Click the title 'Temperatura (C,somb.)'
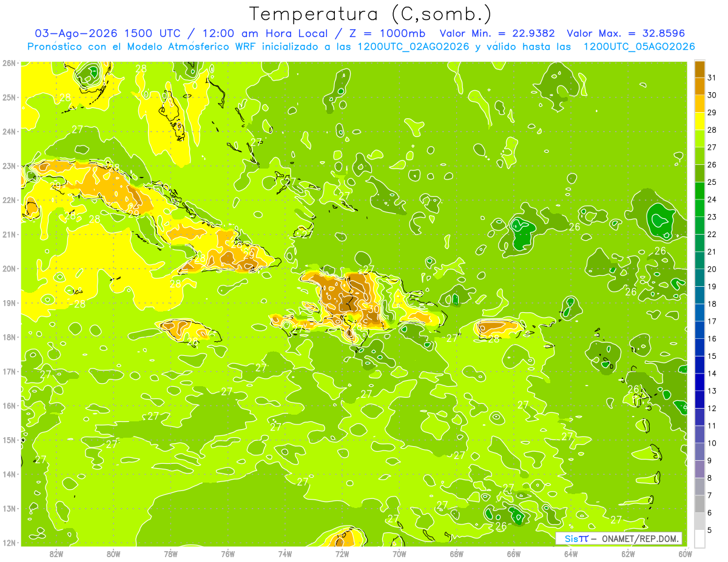The image size is (728, 562). click(x=371, y=15)
